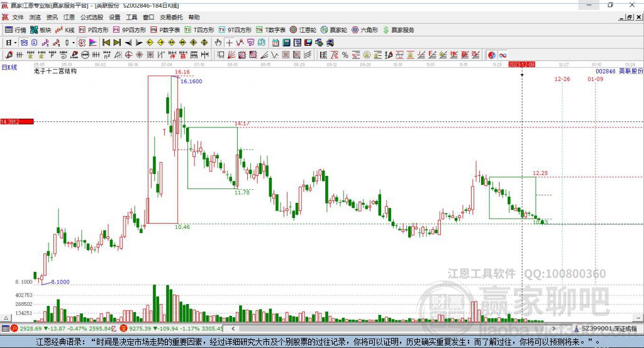Switch to the K线 chart view
This screenshot has height=348, width=644.
(65, 30)
